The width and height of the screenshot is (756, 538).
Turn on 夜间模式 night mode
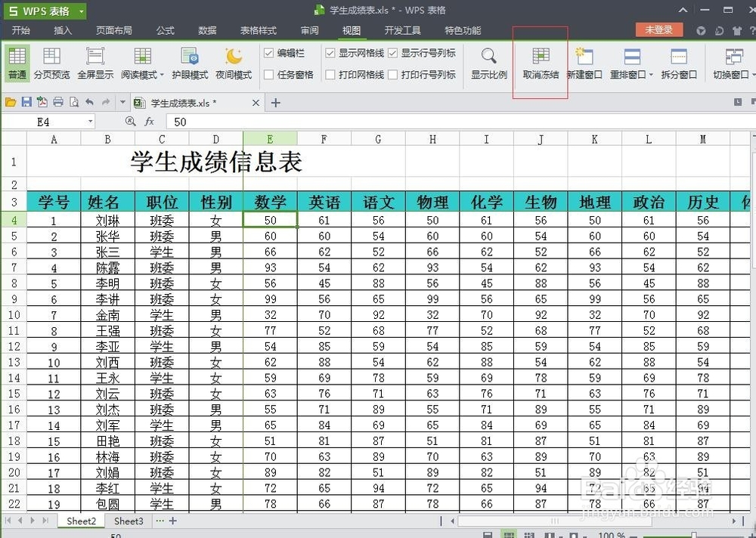point(234,63)
